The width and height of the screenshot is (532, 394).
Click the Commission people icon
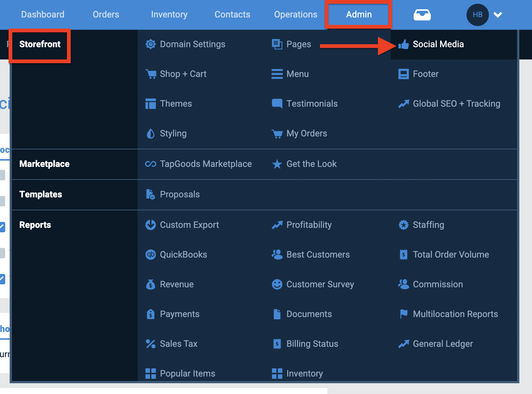pos(403,284)
